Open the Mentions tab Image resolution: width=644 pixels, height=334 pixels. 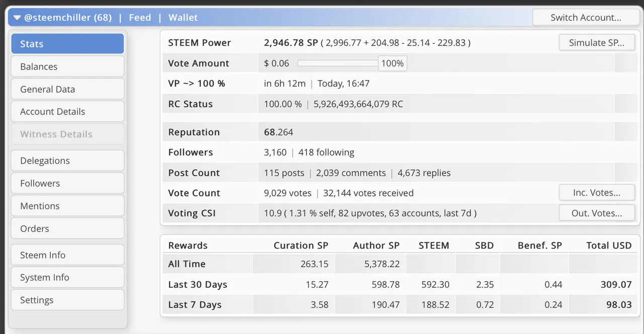67,206
